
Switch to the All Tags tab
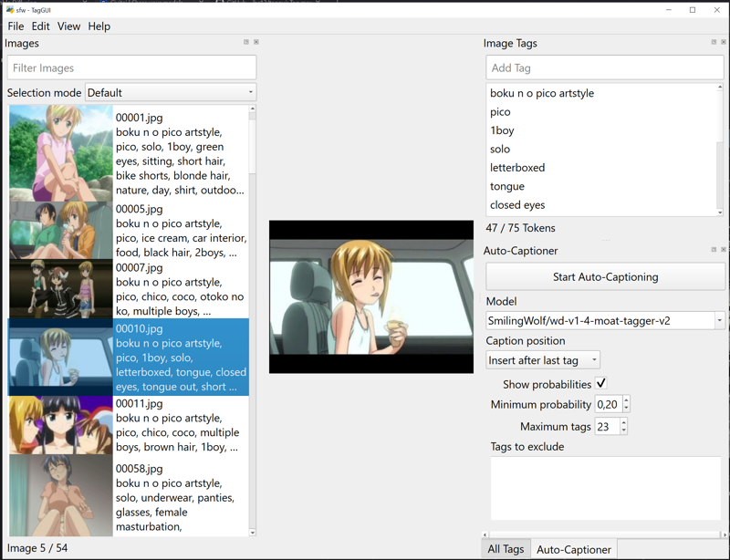[506, 549]
